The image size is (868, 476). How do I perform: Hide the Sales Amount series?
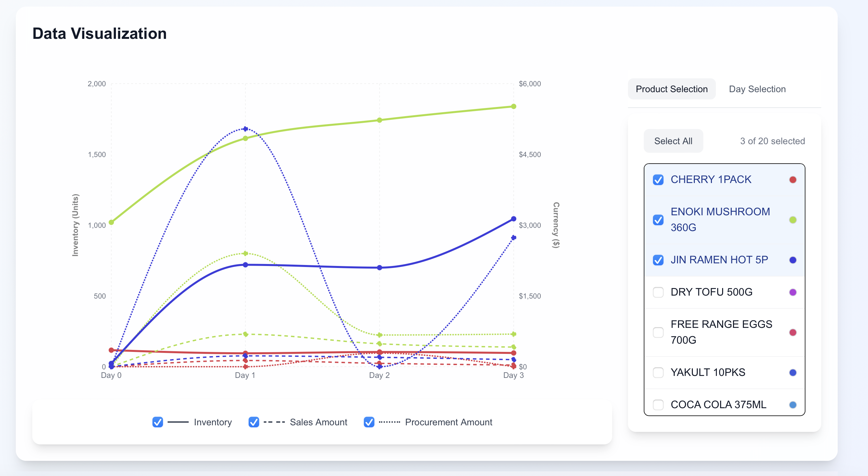(x=254, y=422)
